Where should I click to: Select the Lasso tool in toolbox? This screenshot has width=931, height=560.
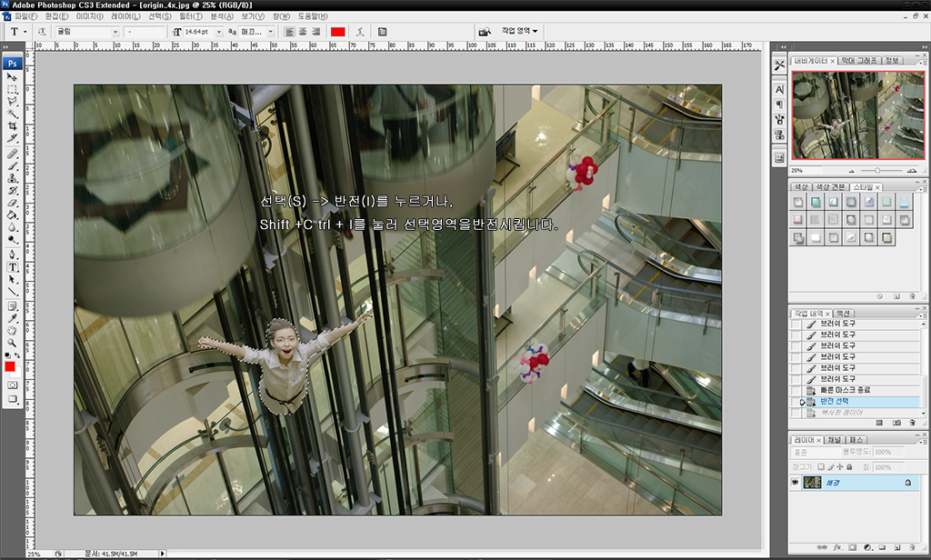pyautogui.click(x=12, y=102)
